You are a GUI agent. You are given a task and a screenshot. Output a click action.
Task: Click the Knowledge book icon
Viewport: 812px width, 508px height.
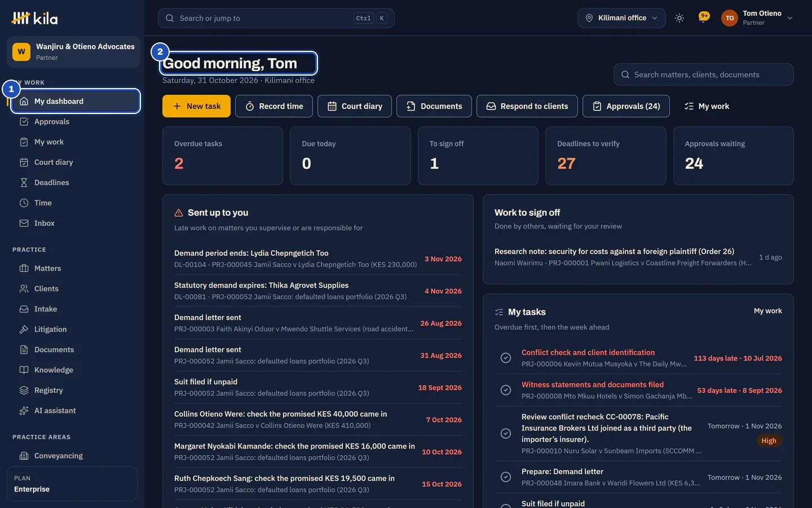24,370
